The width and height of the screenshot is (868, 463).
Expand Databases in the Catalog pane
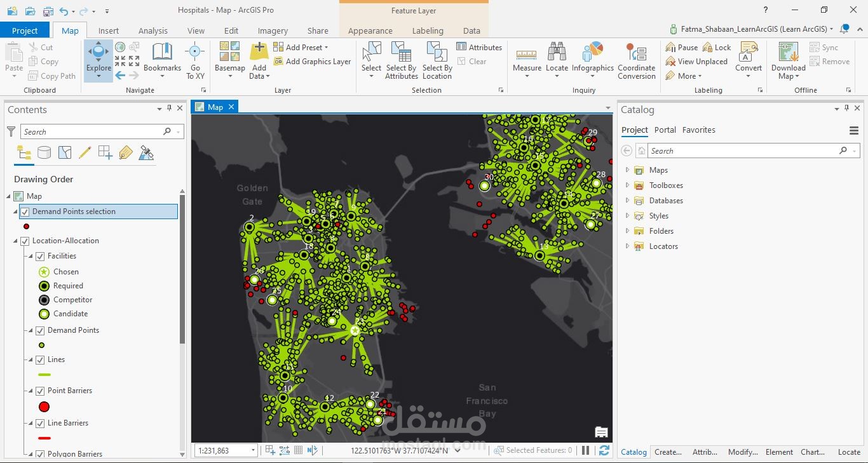pyautogui.click(x=627, y=200)
